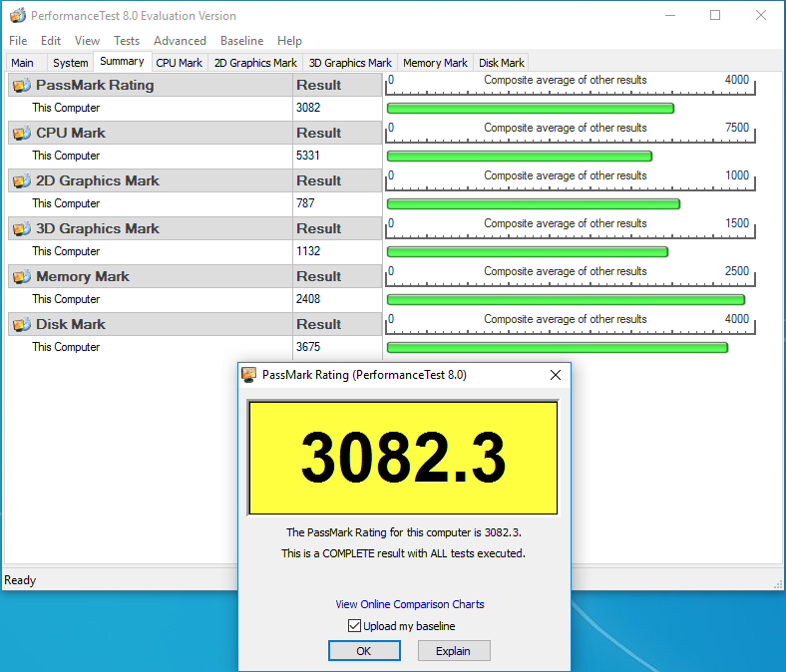Image resolution: width=786 pixels, height=672 pixels.
Task: Select the 2D Graphics result value 787
Action: coord(305,203)
